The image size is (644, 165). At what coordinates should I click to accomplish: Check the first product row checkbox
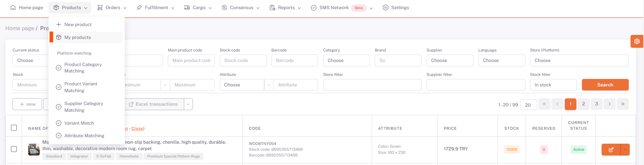[14, 149]
